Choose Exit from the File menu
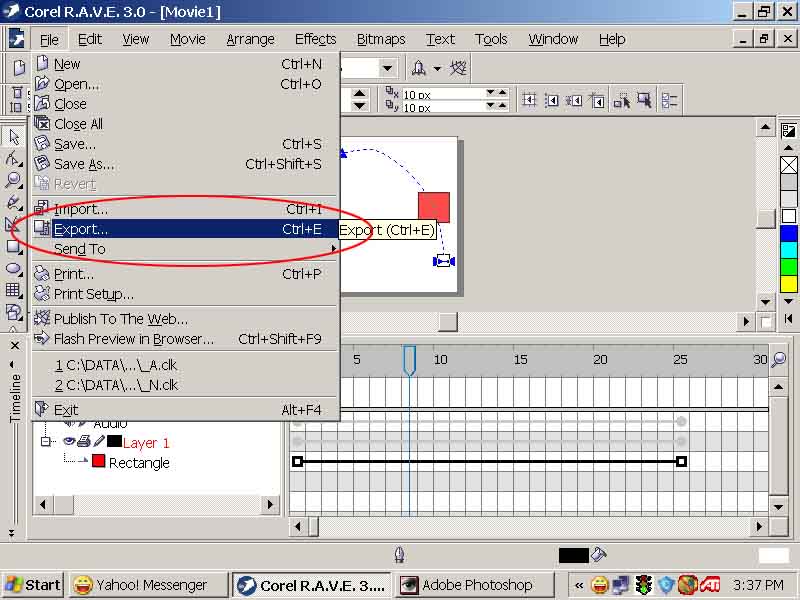The height and width of the screenshot is (600, 800). coord(185,410)
